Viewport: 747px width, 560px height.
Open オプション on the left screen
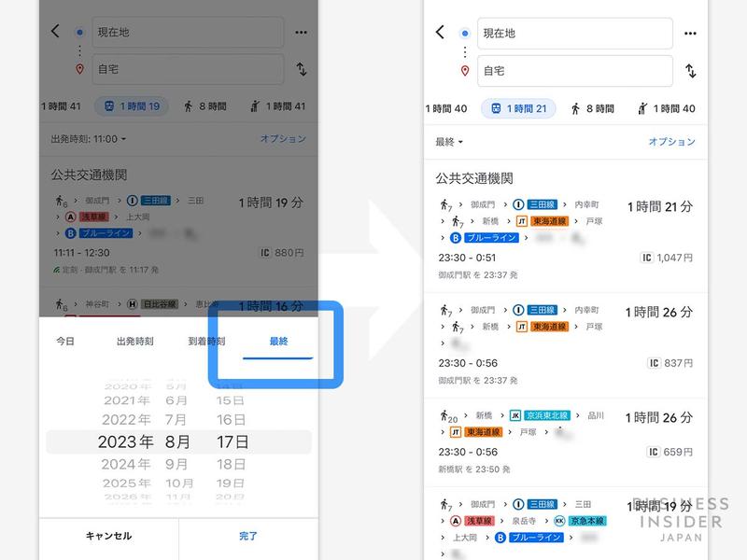[283, 138]
